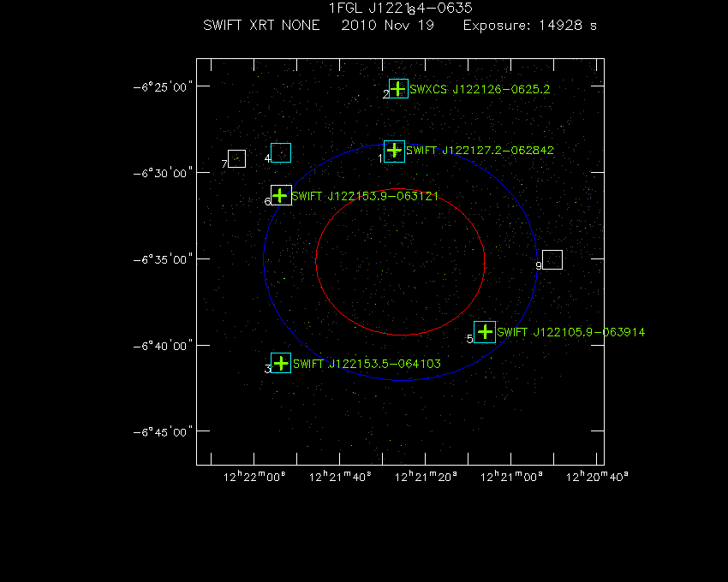Click the green cross at source 5
728x582 pixels.
[485, 332]
